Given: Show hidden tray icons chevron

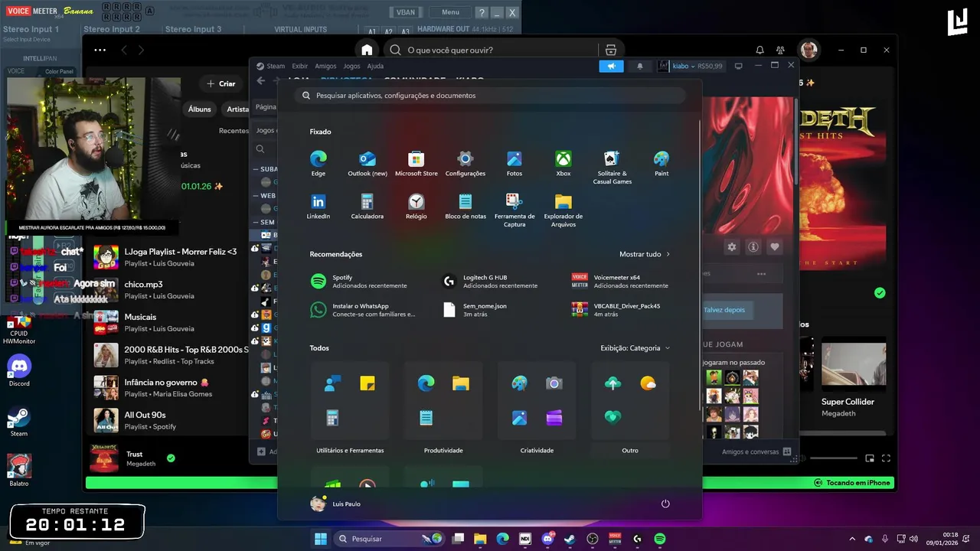Looking at the screenshot, I should (x=852, y=539).
